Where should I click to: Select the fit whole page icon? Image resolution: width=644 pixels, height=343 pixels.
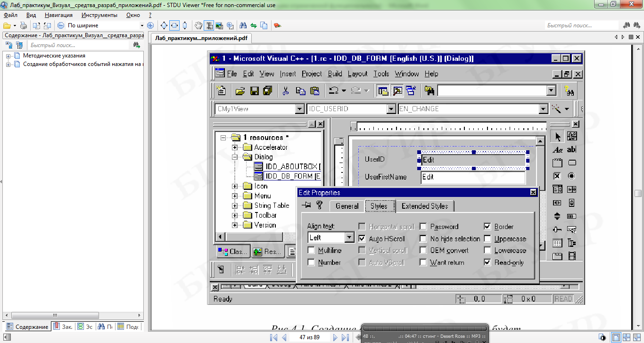[x=164, y=25]
